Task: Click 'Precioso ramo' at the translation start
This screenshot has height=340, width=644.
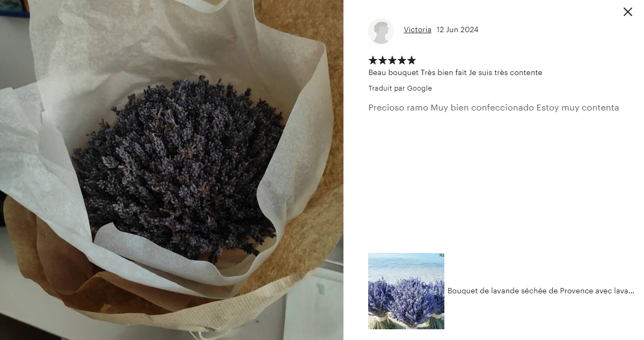Action: (398, 108)
